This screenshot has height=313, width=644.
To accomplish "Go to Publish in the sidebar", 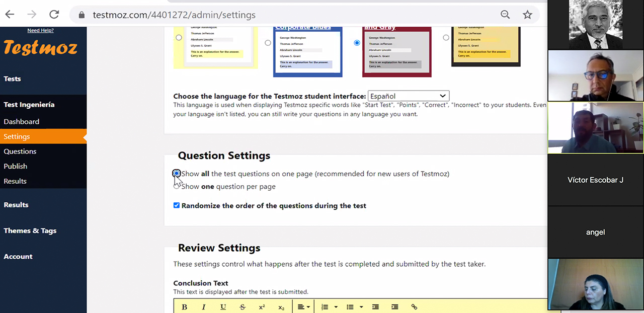I will click(16, 166).
